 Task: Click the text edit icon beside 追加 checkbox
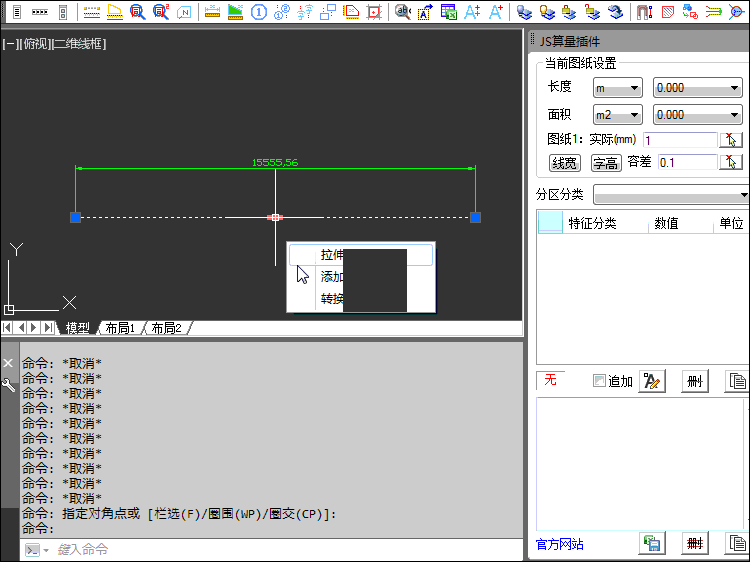tap(652, 381)
